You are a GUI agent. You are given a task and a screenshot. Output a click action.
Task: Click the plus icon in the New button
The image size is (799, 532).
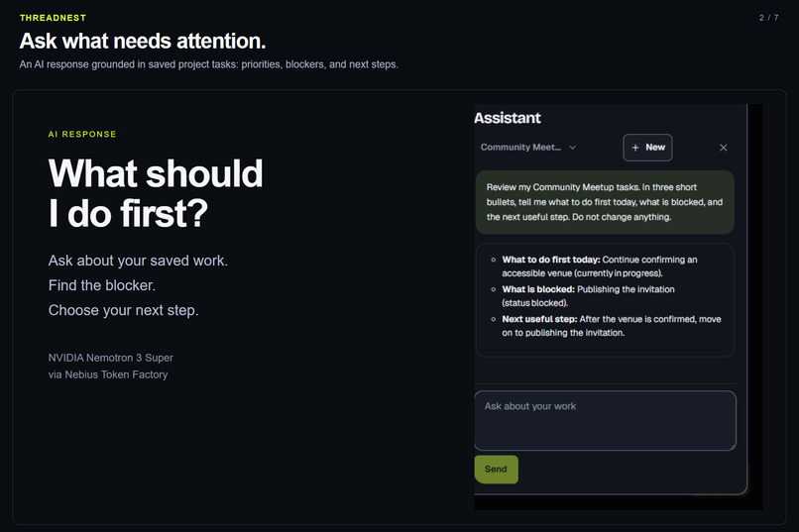tap(634, 148)
